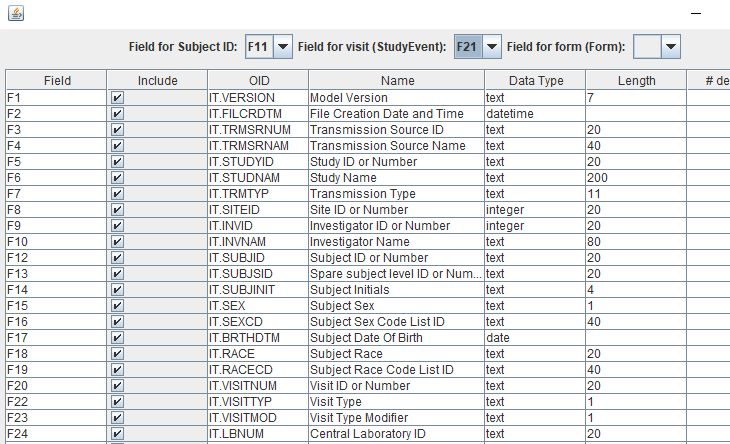Click the Data Type column header
This screenshot has height=444, width=730.
pyautogui.click(x=534, y=81)
